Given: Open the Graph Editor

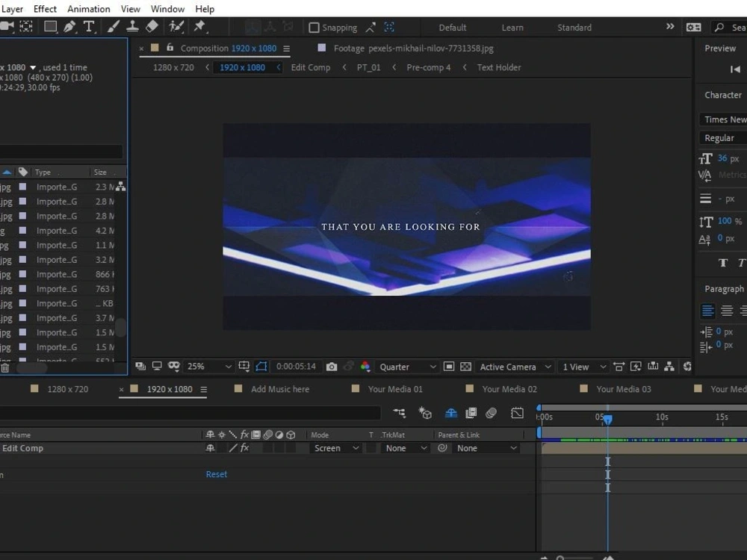Looking at the screenshot, I should click(x=517, y=413).
